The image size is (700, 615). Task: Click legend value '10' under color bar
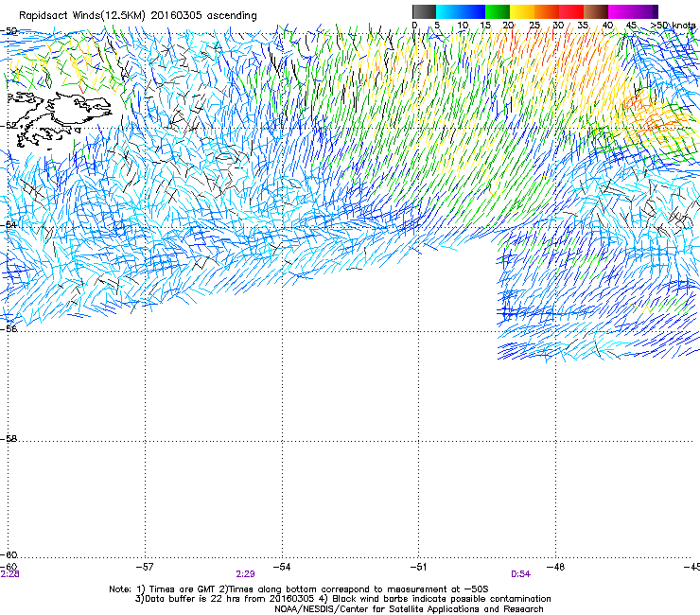point(463,26)
